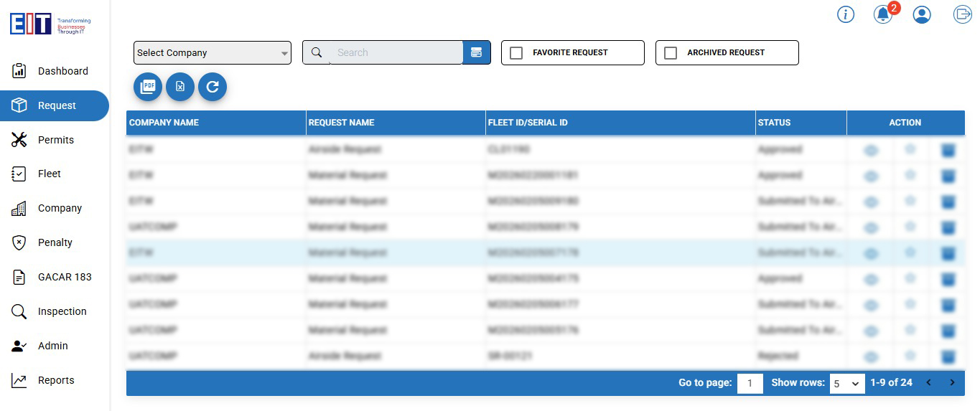This screenshot has width=980, height=411.
Task: Click the Reports chart icon
Action: [x=19, y=380]
